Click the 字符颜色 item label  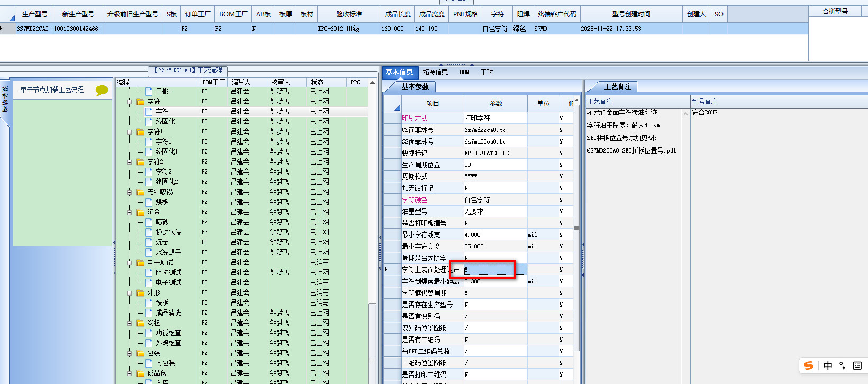[x=414, y=200]
